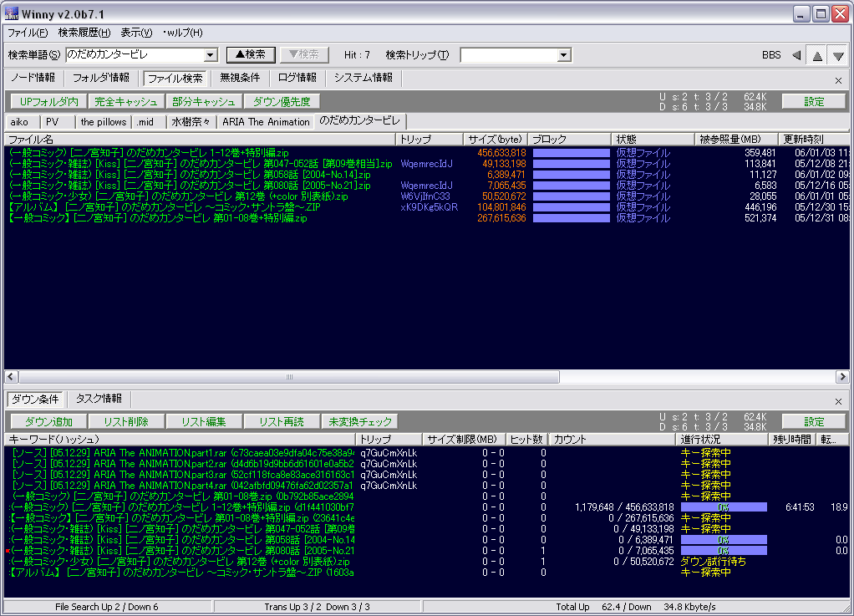
Task: Click the BBS up triangle icon
Action: point(817,55)
